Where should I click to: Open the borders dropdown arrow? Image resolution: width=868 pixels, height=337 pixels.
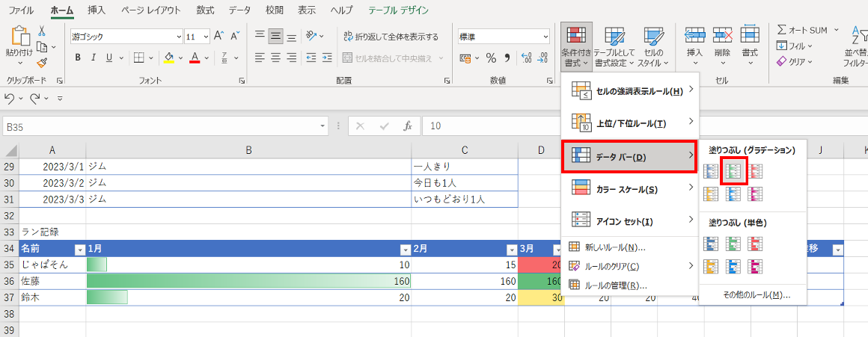(x=151, y=58)
